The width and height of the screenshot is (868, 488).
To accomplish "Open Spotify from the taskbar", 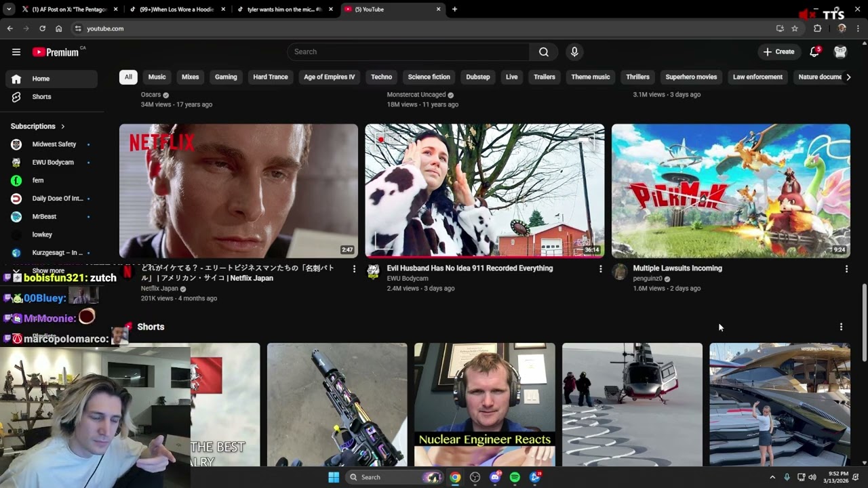I will click(515, 477).
